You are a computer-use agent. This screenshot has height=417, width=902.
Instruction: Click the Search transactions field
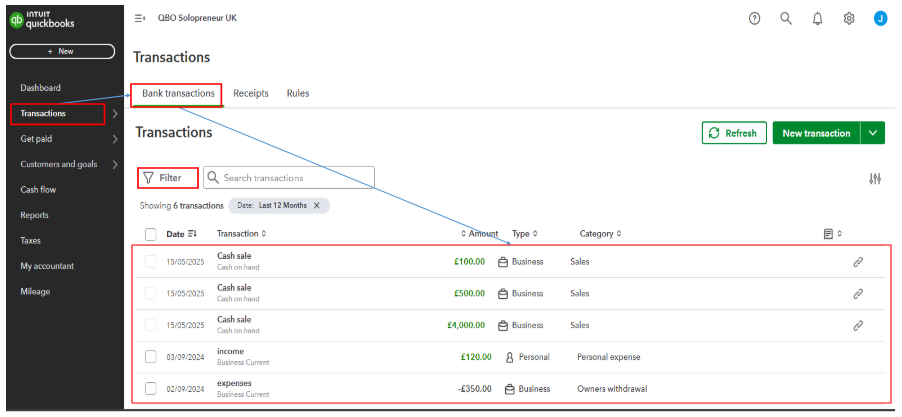pyautogui.click(x=296, y=178)
